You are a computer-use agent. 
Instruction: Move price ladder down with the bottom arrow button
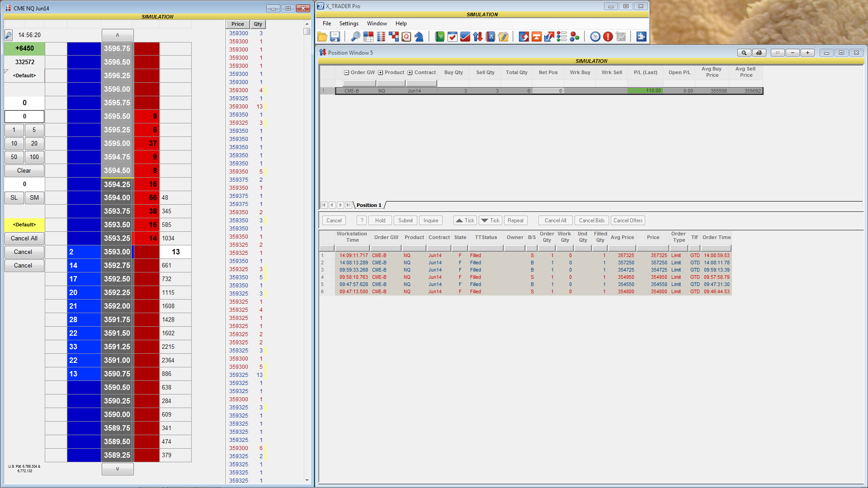[118, 469]
